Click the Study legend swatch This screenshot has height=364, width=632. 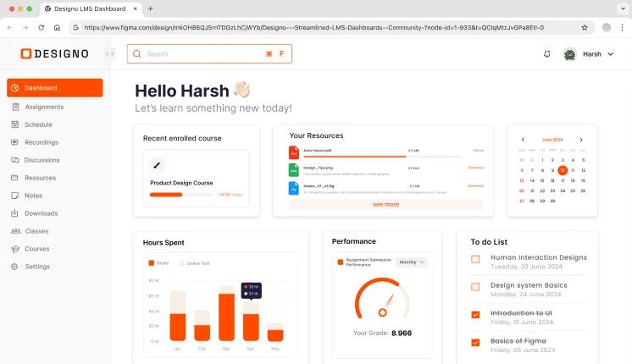(151, 263)
